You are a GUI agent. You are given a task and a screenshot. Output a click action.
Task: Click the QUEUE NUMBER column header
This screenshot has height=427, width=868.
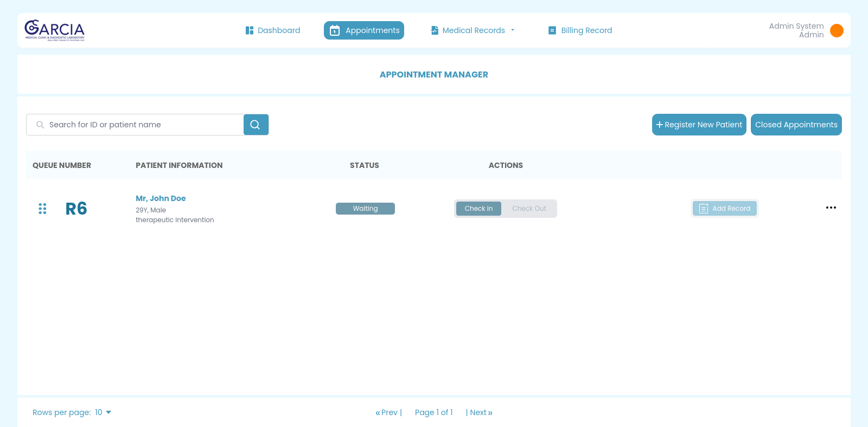pos(62,165)
